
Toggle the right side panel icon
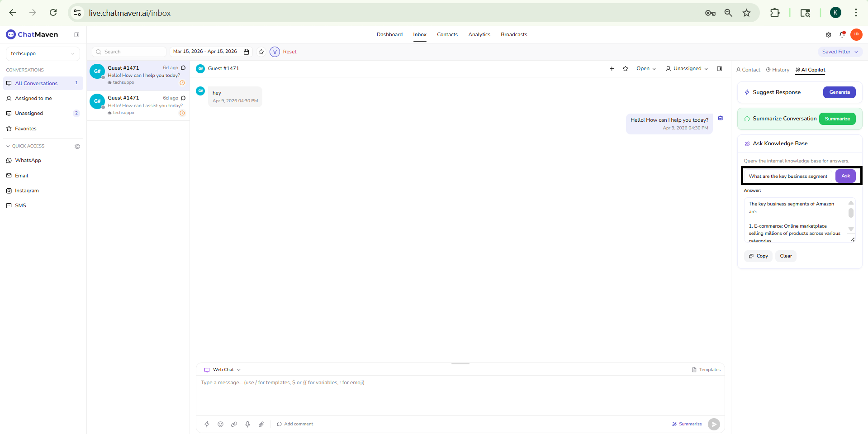tap(719, 69)
